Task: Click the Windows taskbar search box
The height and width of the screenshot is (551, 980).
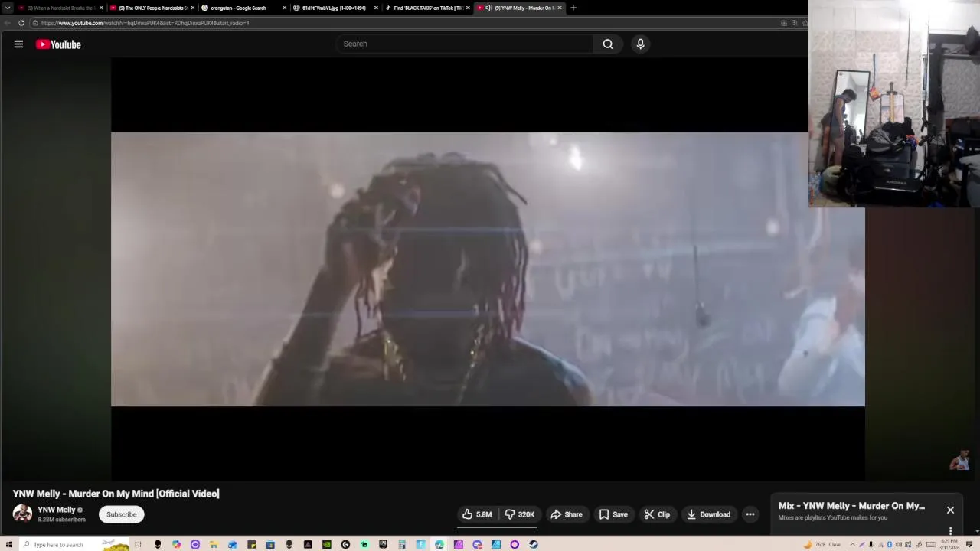Action: (73, 545)
